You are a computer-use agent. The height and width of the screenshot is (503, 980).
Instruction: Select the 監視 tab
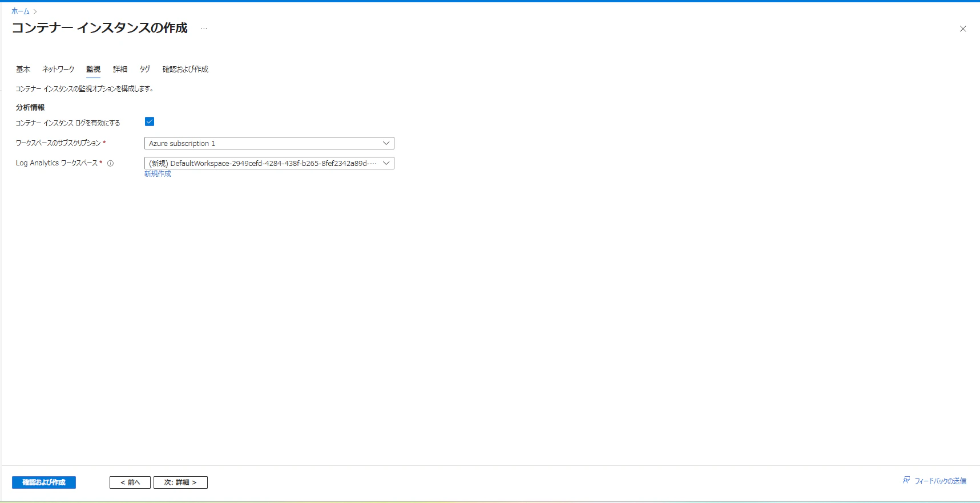(93, 69)
